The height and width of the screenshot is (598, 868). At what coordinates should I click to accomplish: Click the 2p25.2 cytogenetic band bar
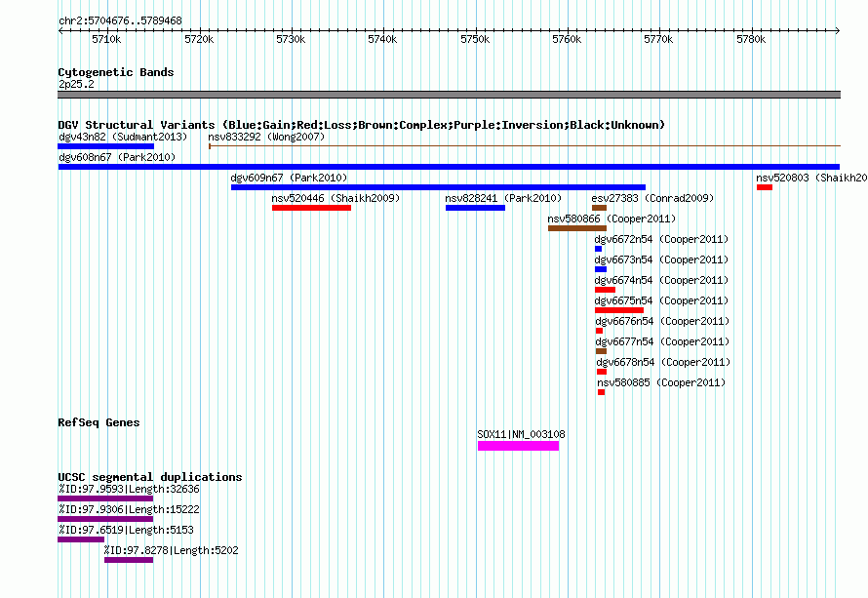pyautogui.click(x=449, y=95)
